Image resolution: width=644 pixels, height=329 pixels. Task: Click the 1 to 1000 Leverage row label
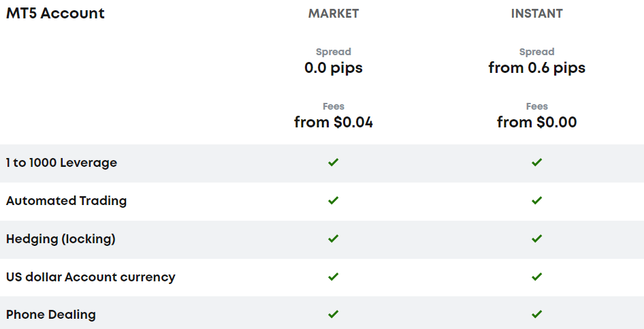tap(61, 163)
